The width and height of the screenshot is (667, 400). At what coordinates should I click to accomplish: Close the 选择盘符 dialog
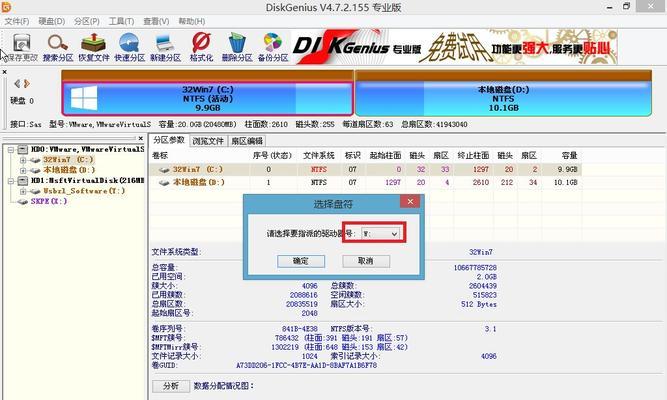(x=410, y=201)
